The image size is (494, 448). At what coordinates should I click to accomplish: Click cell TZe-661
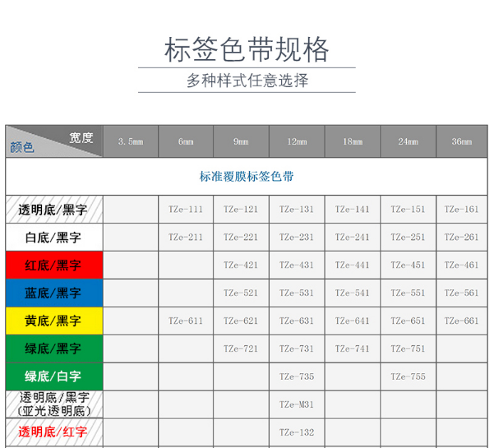click(x=462, y=321)
